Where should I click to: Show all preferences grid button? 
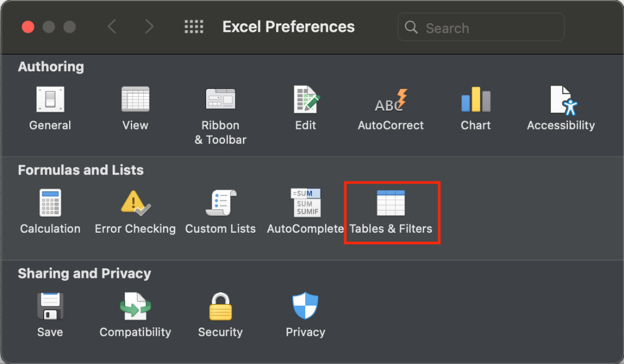194,27
